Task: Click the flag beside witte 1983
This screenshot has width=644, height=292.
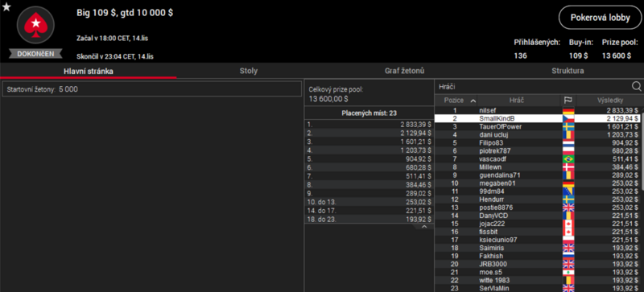Action: 568,280
